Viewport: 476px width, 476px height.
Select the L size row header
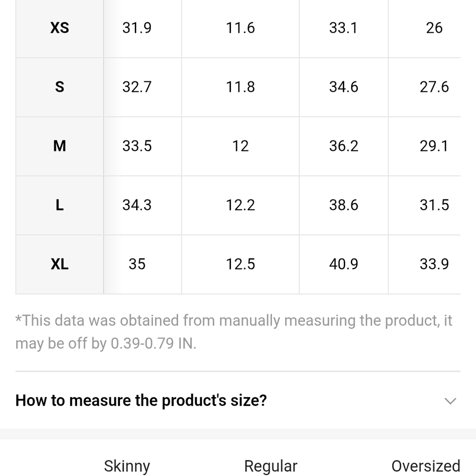(x=59, y=205)
